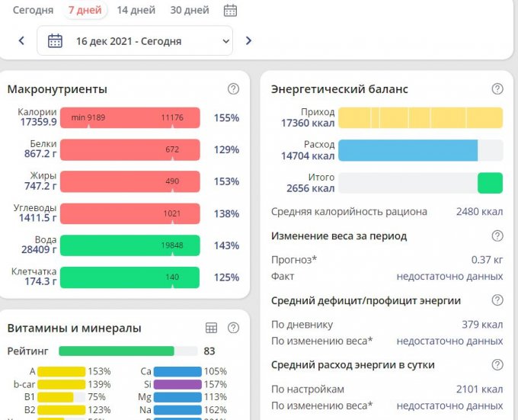Viewport: 518px width, 420px height.
Task: Click help icon beside Витамины и минералы
Action: coord(234,328)
